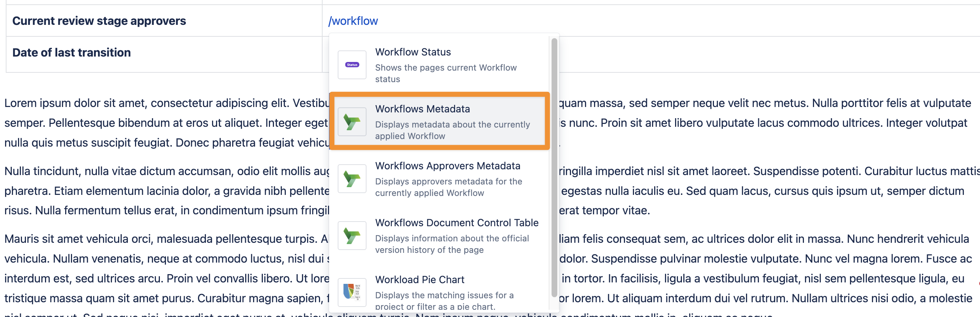Select the Workload Pie Chart title
The width and height of the screenshot is (980, 317).
pyautogui.click(x=420, y=280)
